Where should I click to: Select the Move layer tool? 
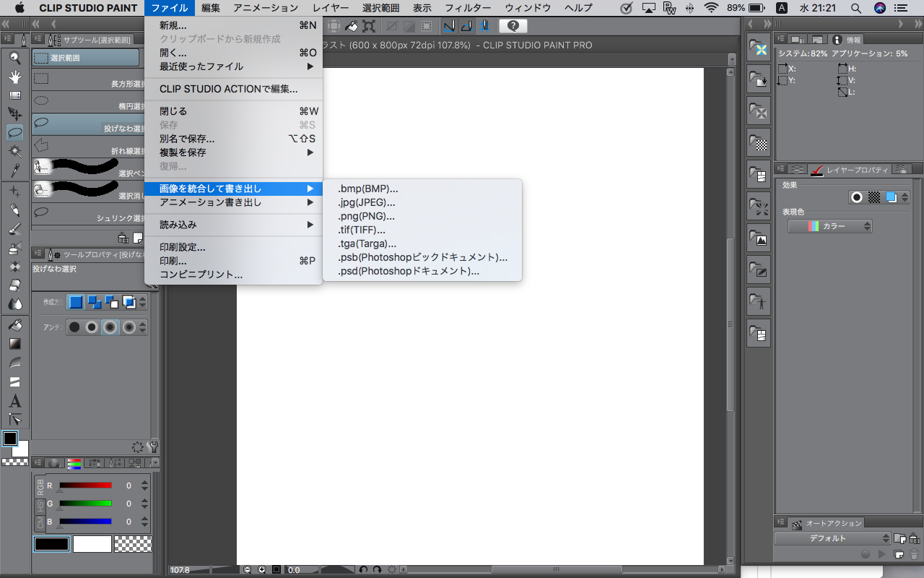click(14, 114)
